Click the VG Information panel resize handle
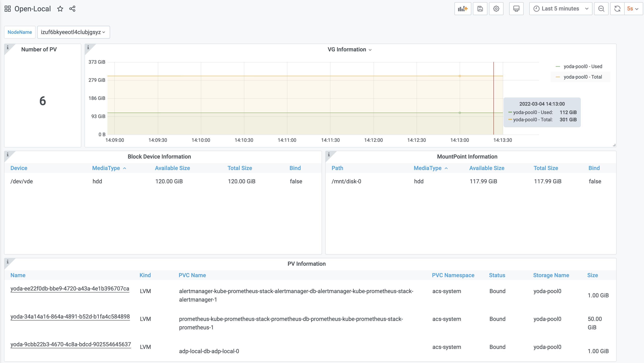644x363 pixels. tap(614, 145)
